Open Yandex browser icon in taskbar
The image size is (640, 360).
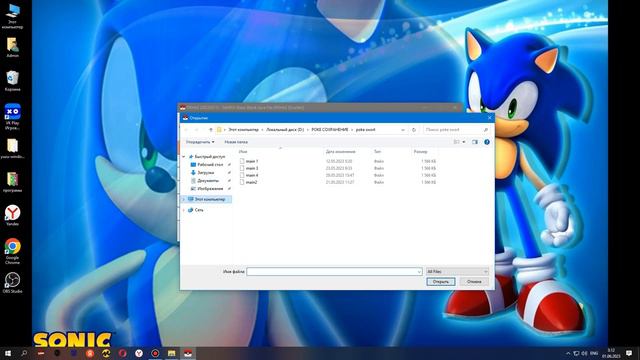[139, 353]
